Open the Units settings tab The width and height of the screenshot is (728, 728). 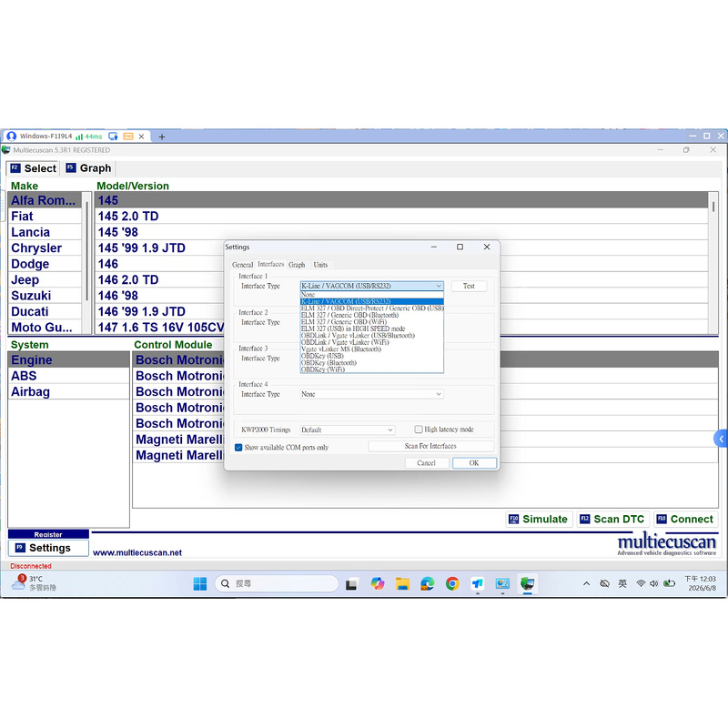(x=320, y=265)
